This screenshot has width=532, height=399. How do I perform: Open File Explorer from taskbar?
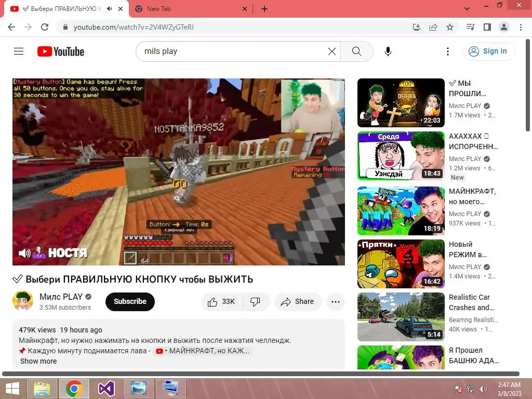tap(42, 389)
